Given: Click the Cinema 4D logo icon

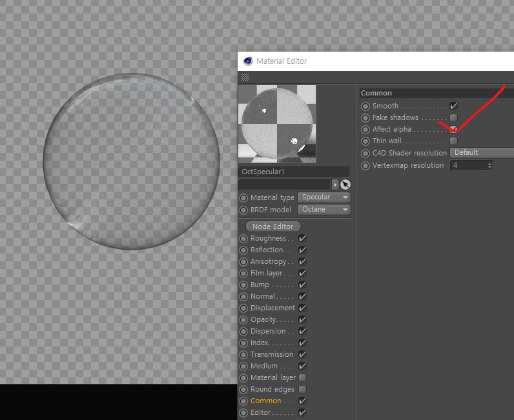Looking at the screenshot, I should click(x=248, y=61).
